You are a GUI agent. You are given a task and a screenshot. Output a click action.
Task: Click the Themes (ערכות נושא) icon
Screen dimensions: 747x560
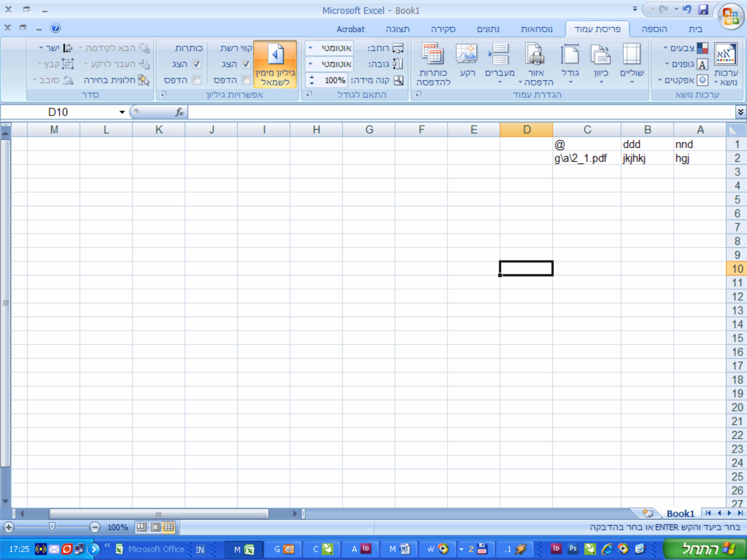click(725, 54)
